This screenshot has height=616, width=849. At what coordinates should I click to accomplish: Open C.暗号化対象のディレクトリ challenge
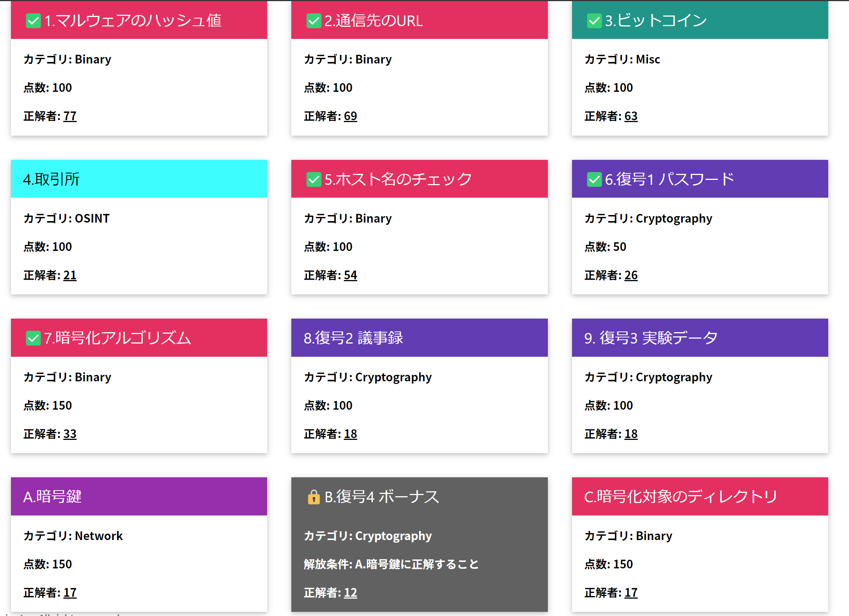coord(700,497)
